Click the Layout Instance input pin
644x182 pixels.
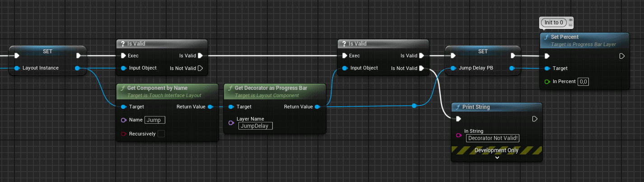point(17,68)
